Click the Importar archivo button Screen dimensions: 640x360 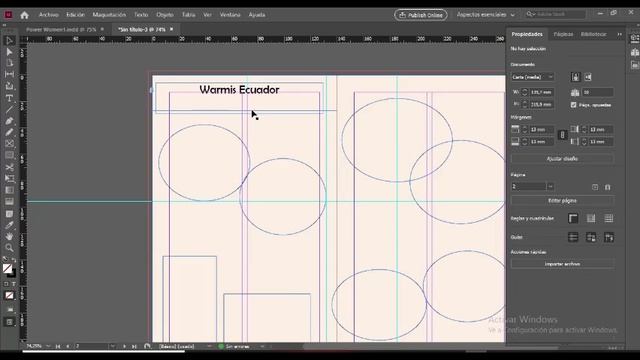562,264
